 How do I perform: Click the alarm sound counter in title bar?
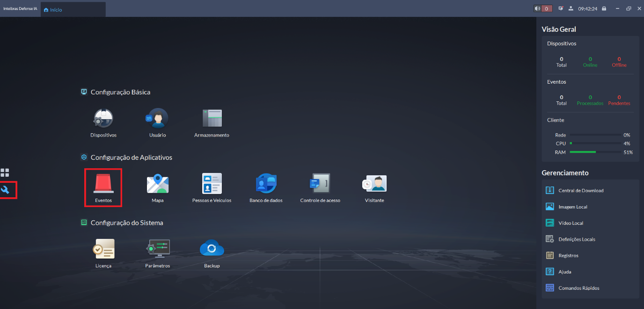click(543, 8)
